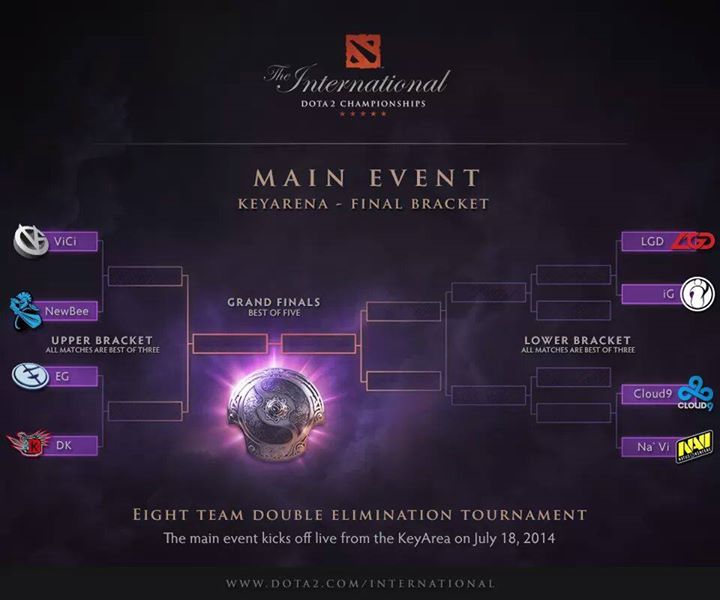This screenshot has width=720, height=600.
Task: Click the Na'Vi yellow team logo
Action: coord(694,446)
